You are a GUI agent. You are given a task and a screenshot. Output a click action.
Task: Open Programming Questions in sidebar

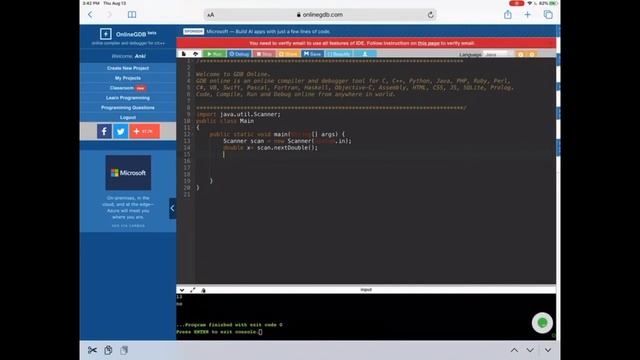[128, 108]
